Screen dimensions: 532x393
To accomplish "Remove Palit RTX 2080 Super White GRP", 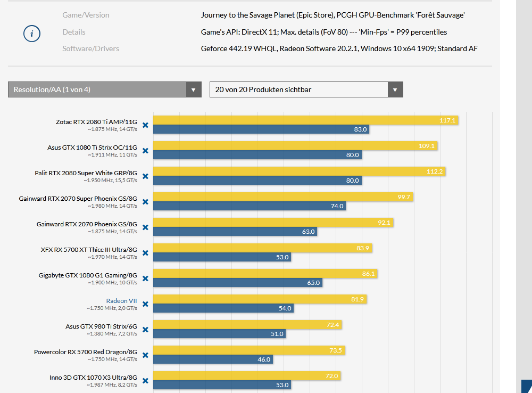I will [145, 176].
